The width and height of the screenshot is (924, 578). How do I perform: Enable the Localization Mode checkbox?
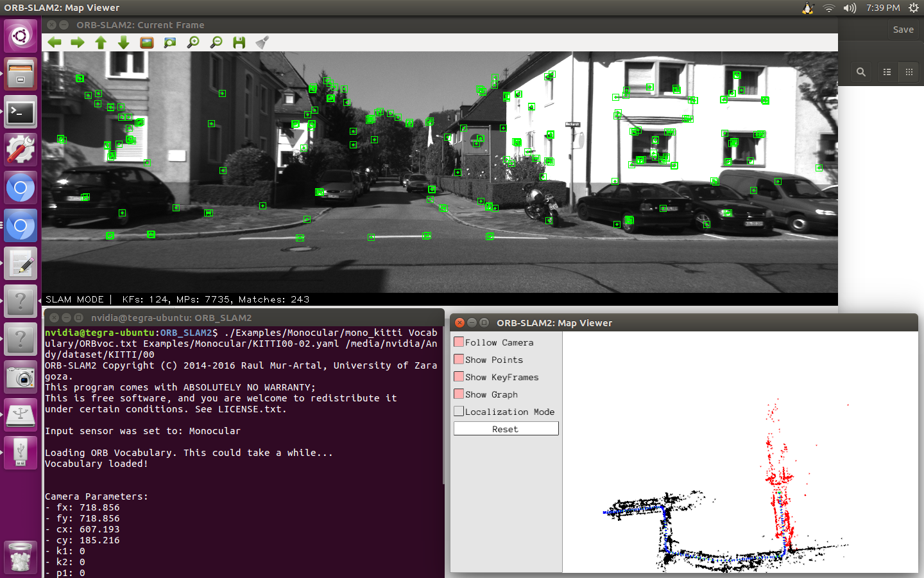pos(459,411)
